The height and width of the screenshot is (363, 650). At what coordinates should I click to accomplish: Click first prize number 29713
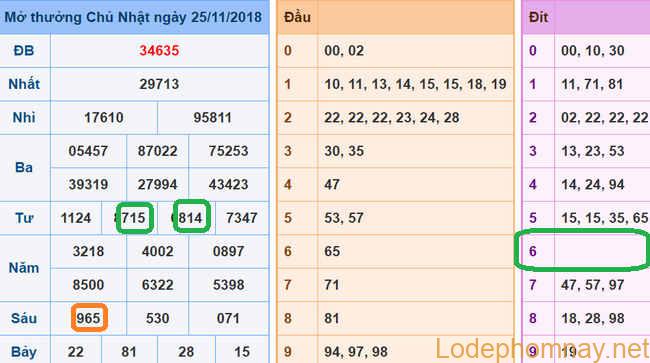pyautogui.click(x=159, y=84)
